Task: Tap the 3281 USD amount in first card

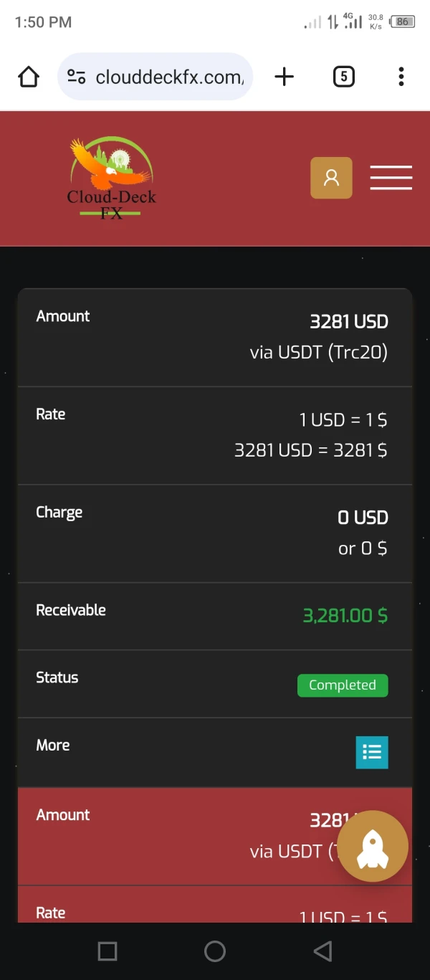Action: coord(348,322)
